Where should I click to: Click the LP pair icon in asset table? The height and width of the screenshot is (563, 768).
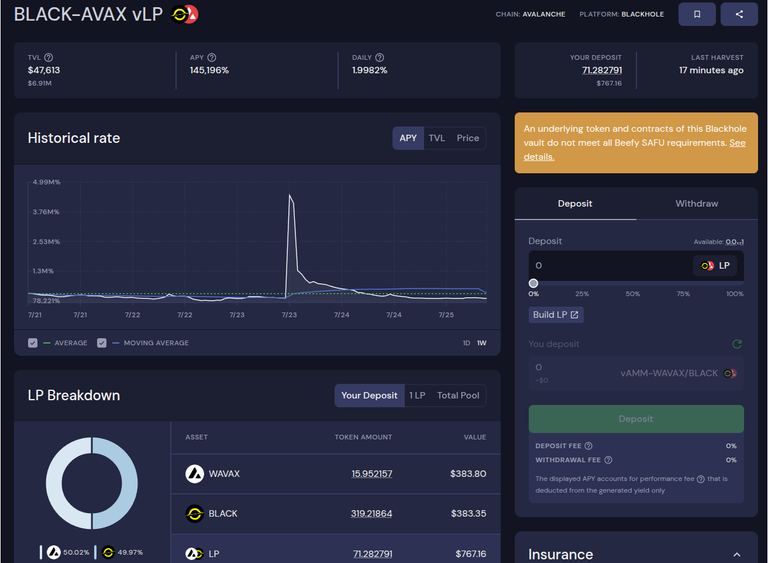point(194,554)
